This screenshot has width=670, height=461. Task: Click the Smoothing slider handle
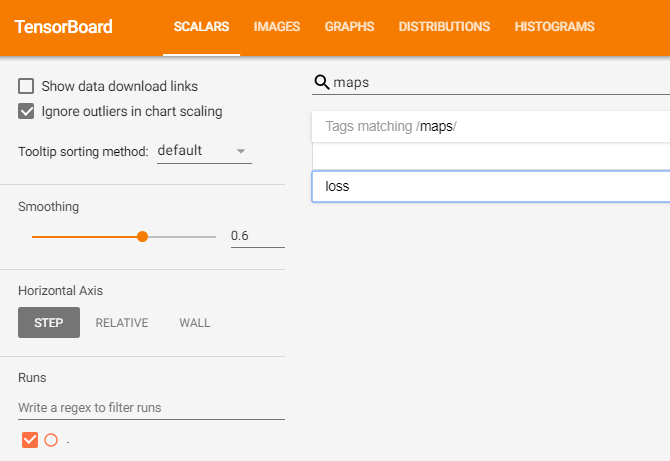142,237
